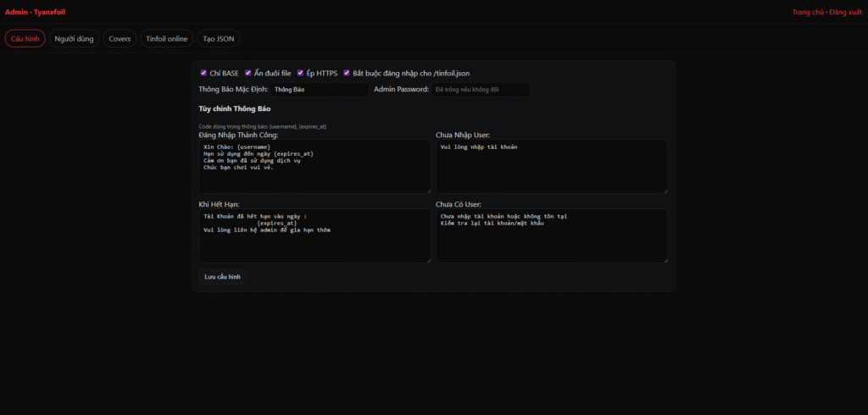868x415 pixels.
Task: Toggle the Chỉ BASE checkbox
Action: pyautogui.click(x=203, y=73)
